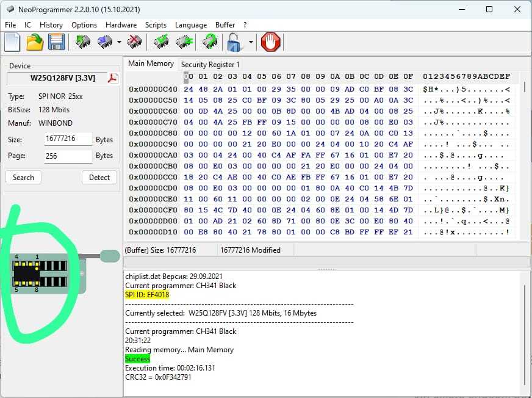Click the blank check chip icon
Image resolution: width=532 pixels, height=398 pixels.
point(184,42)
